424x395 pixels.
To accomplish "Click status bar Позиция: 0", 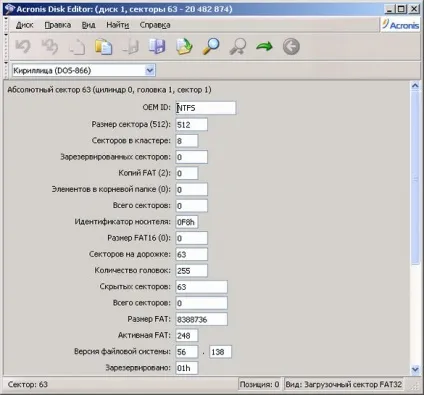I will pos(259,385).
